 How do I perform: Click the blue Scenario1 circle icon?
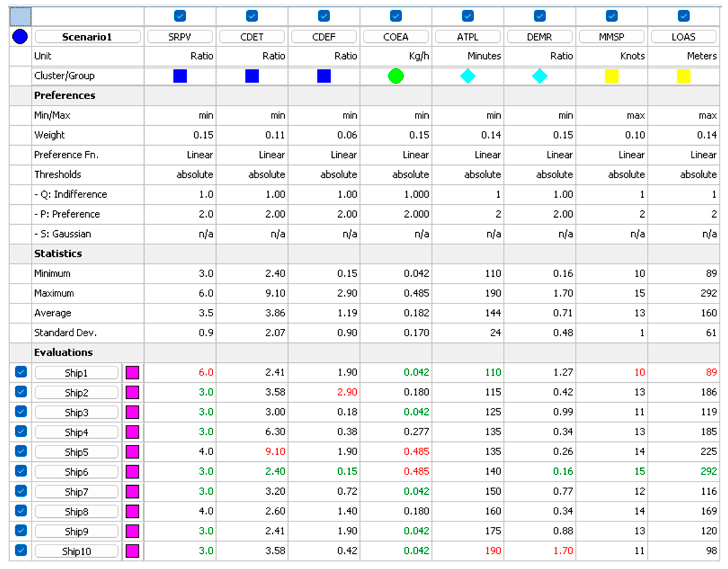click(20, 37)
